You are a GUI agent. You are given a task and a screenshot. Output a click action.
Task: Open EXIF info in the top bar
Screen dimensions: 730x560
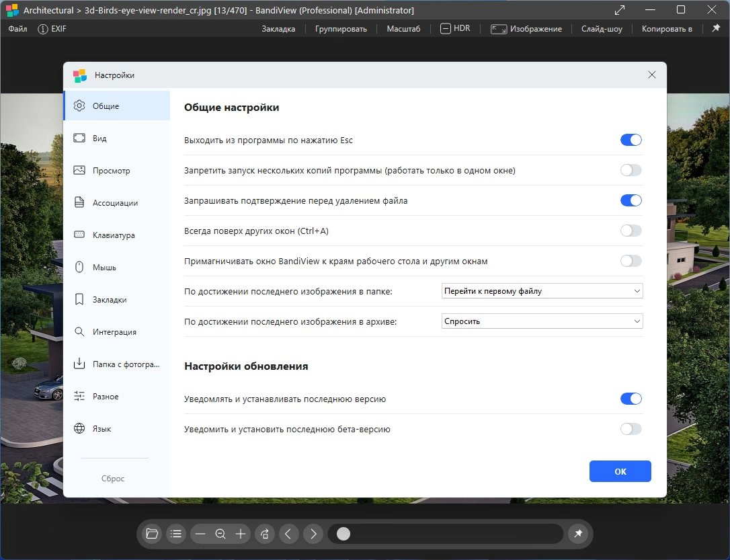point(52,29)
